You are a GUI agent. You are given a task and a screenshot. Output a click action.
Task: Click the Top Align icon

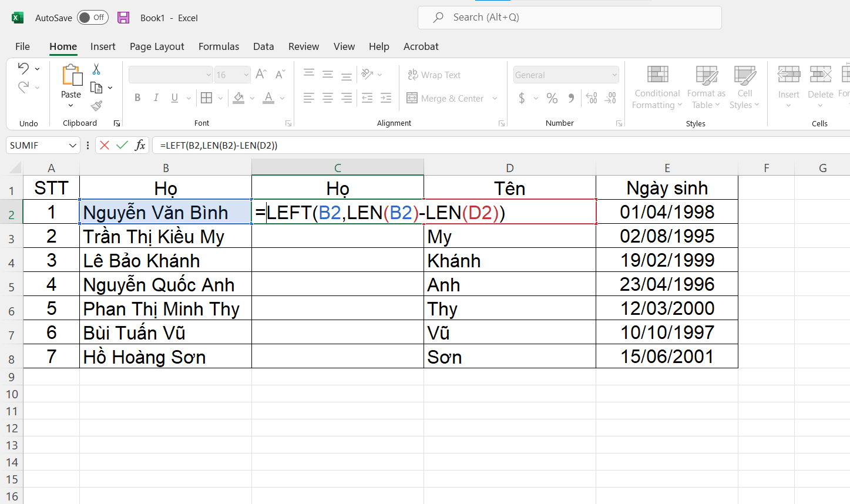click(309, 74)
